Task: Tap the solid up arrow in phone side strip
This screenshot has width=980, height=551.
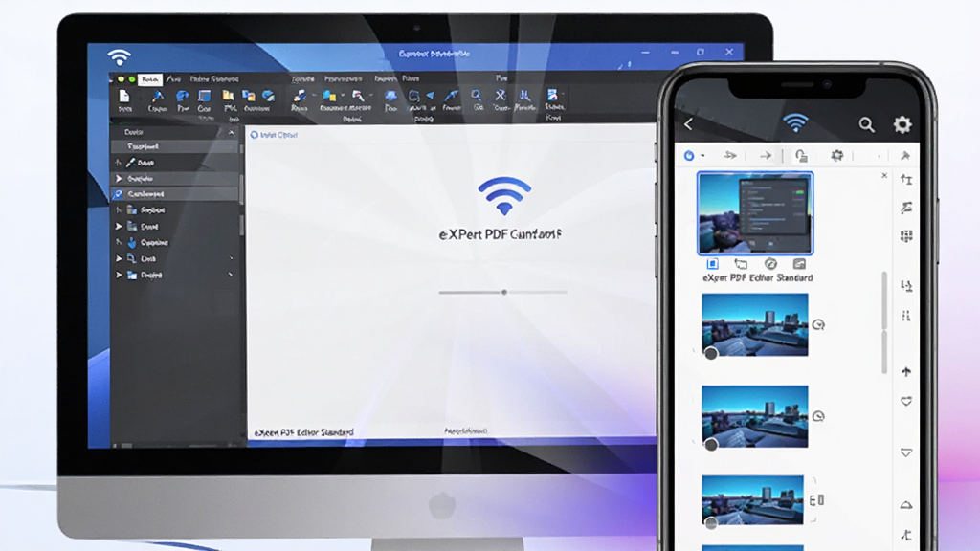Action: (906, 372)
